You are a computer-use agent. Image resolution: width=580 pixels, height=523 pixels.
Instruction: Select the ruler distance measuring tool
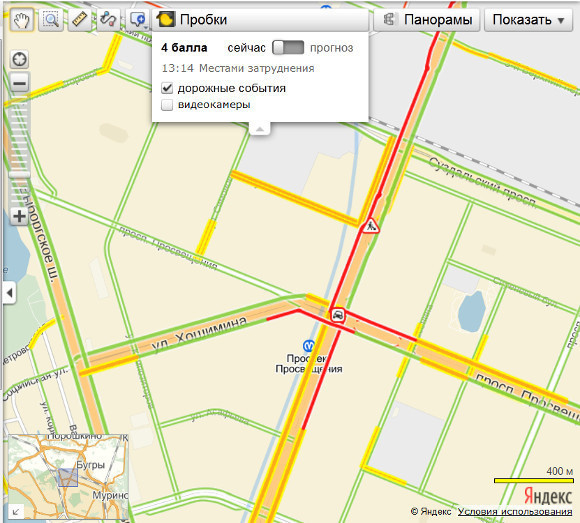tap(80, 20)
